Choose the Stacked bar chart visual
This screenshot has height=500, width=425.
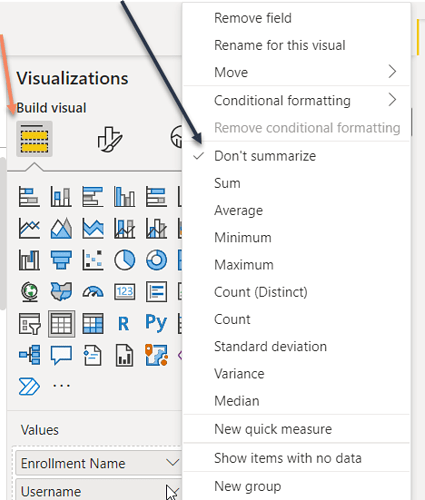[29, 196]
